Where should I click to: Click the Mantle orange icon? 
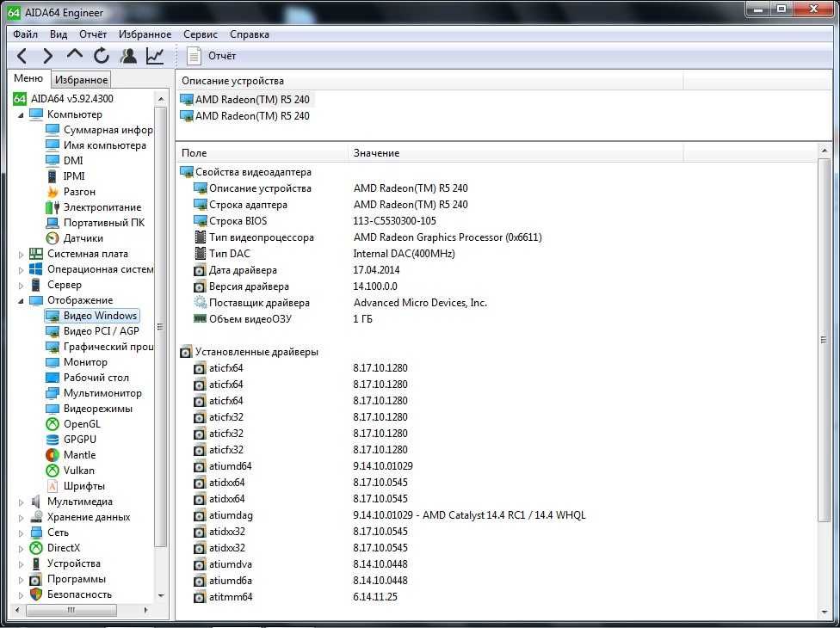52,456
